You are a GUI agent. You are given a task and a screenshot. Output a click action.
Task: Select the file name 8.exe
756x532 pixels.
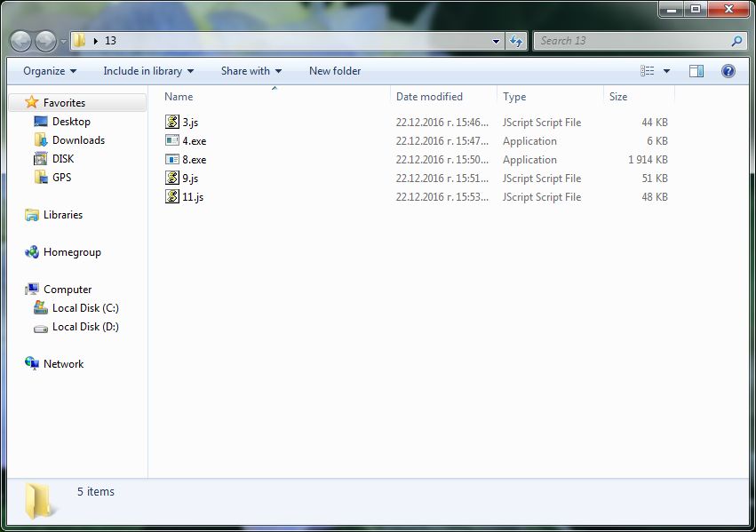point(195,160)
